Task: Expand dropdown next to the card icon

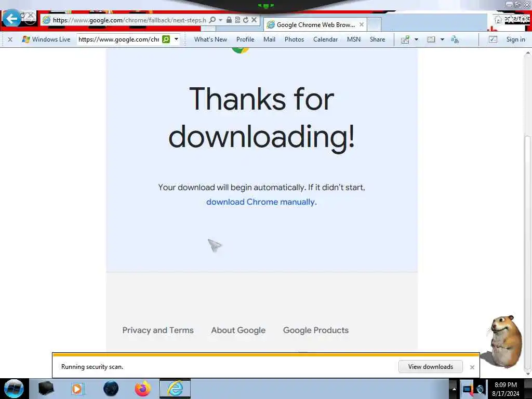Action: click(442, 39)
